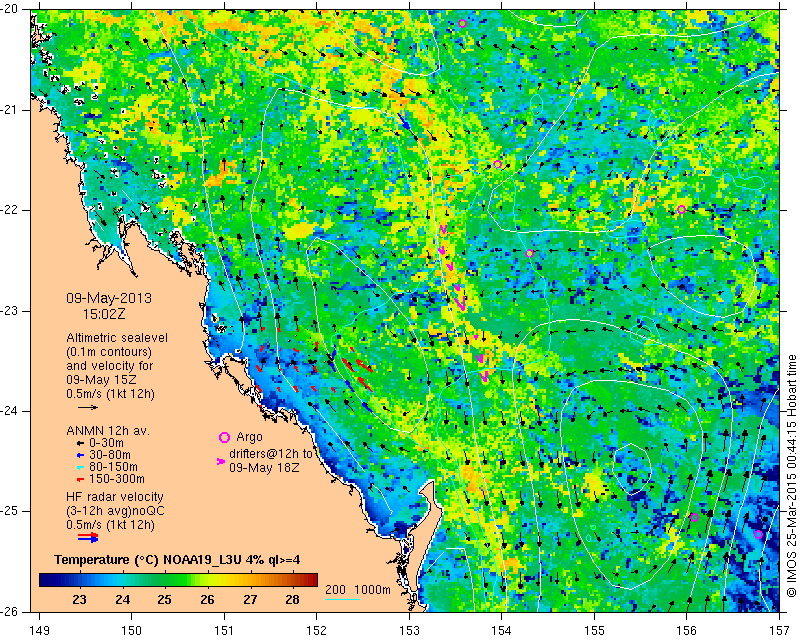Click the latitude axis label '-20'
The height and width of the screenshot is (640, 800).
[x=11, y=9]
